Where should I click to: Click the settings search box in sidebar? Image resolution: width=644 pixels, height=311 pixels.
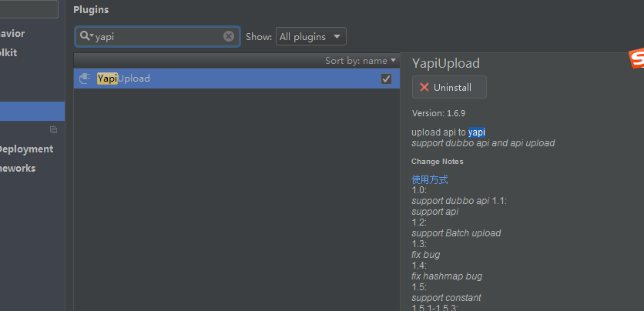click(x=29, y=9)
